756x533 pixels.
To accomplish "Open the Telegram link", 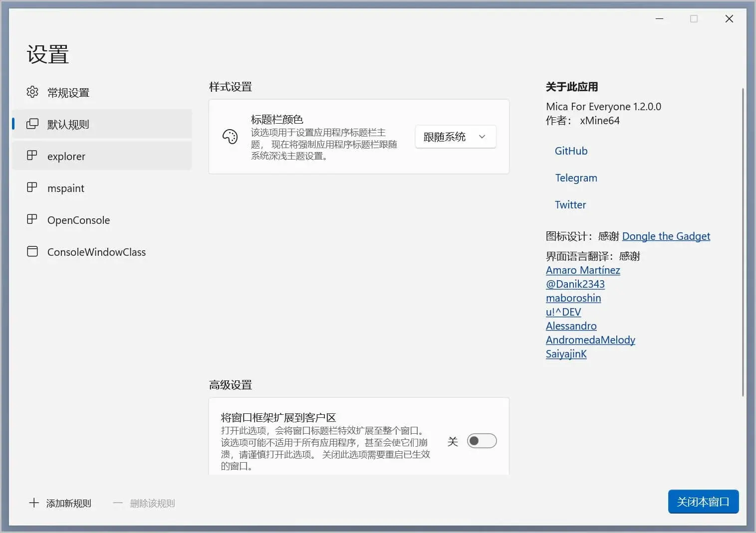I will point(576,178).
